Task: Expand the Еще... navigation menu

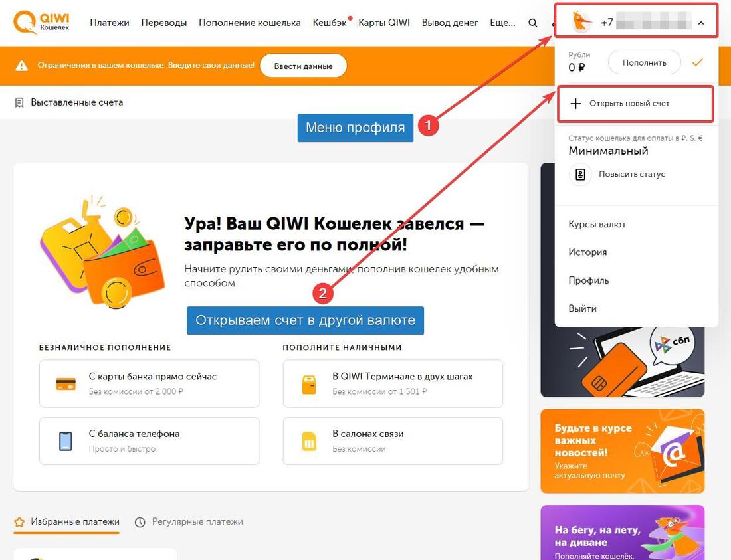Action: (502, 23)
